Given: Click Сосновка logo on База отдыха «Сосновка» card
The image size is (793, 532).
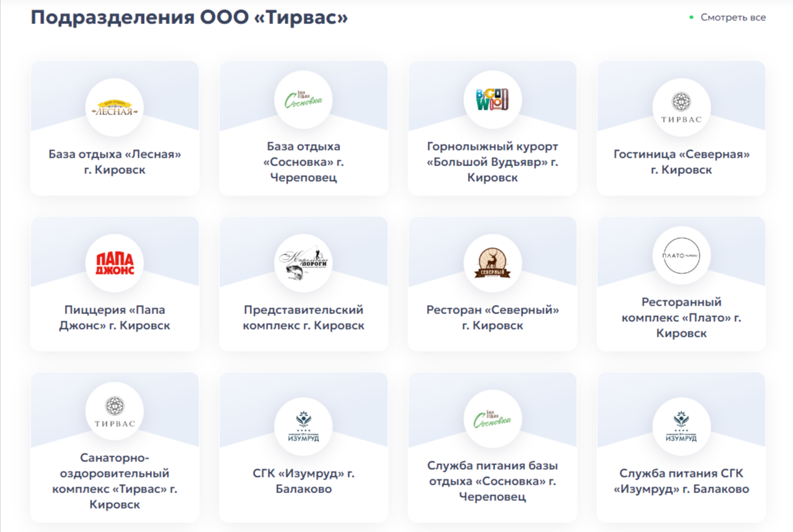Looking at the screenshot, I should coord(303,101).
